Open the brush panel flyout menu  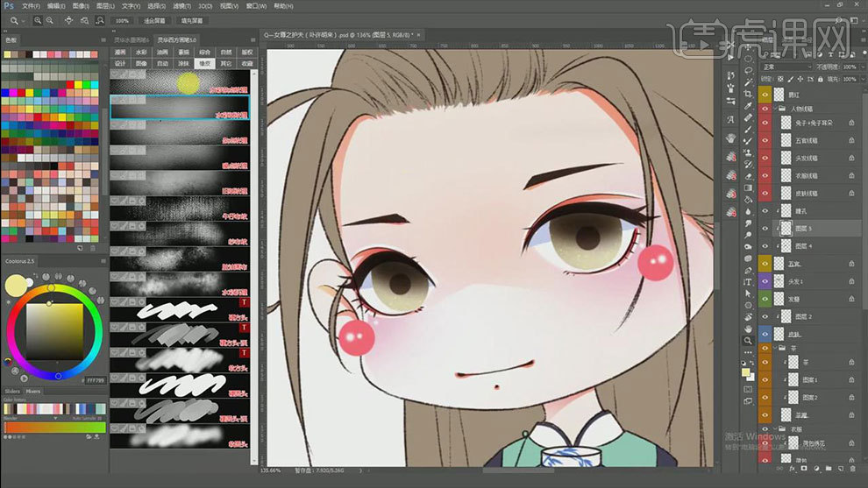(253, 39)
